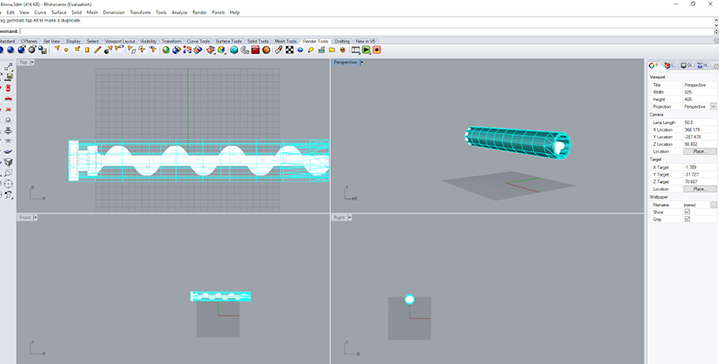Screen dimensions: 719x364
Task: Open the Solid menu
Action: pos(77,12)
